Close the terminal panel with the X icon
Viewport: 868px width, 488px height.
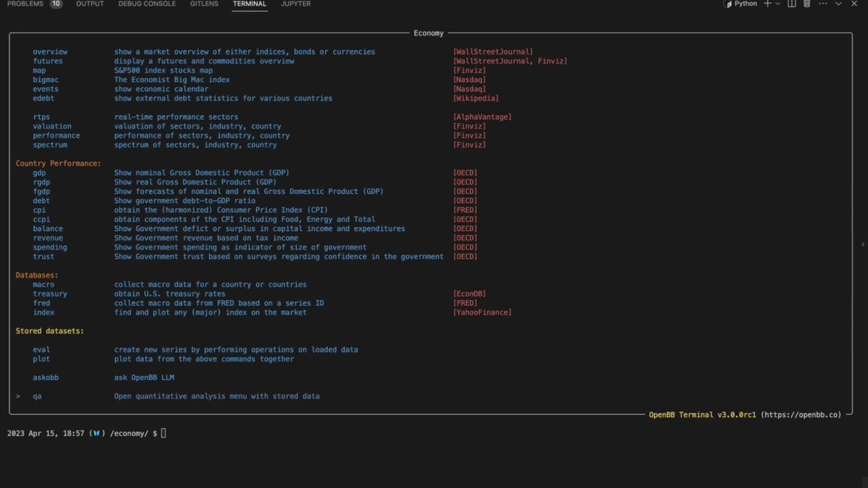(x=854, y=4)
